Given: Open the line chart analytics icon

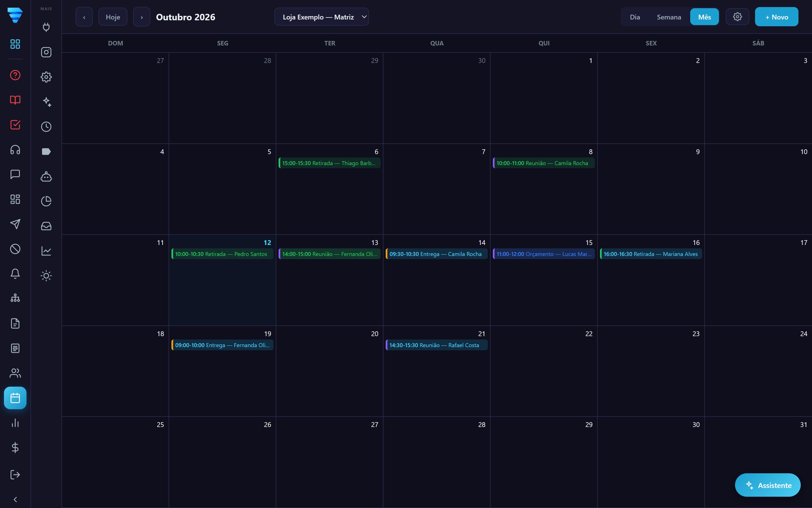Looking at the screenshot, I should tap(46, 251).
